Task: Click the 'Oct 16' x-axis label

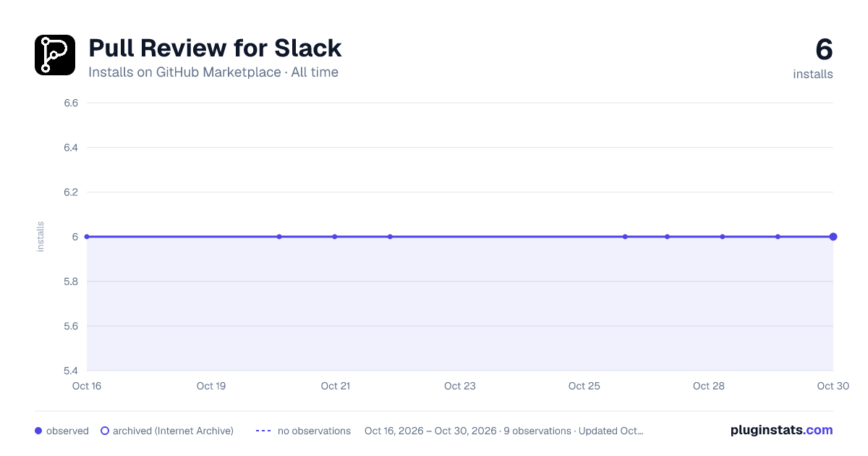Action: tap(87, 386)
